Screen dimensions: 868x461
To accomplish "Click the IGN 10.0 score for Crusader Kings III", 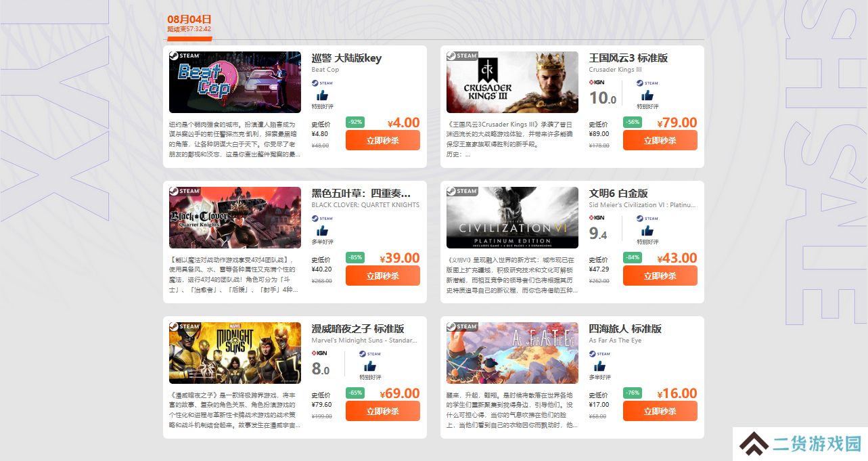I will click(x=603, y=98).
